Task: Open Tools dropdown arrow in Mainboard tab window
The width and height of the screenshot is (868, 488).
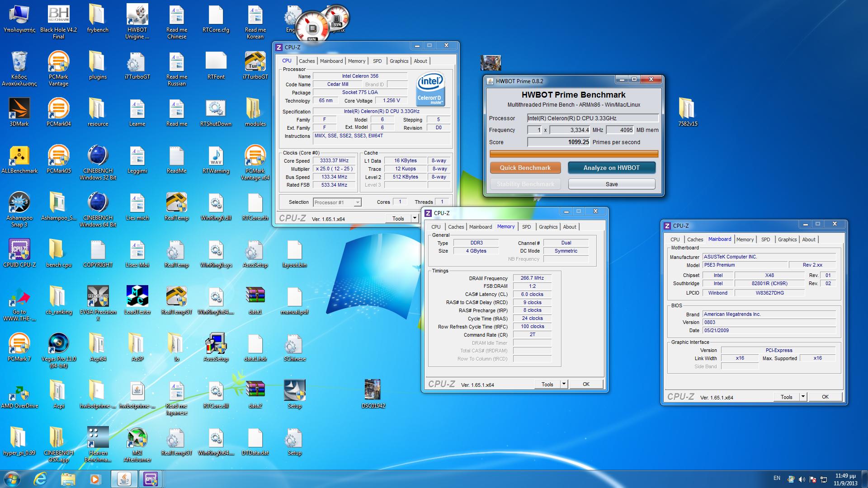Action: 803,397
